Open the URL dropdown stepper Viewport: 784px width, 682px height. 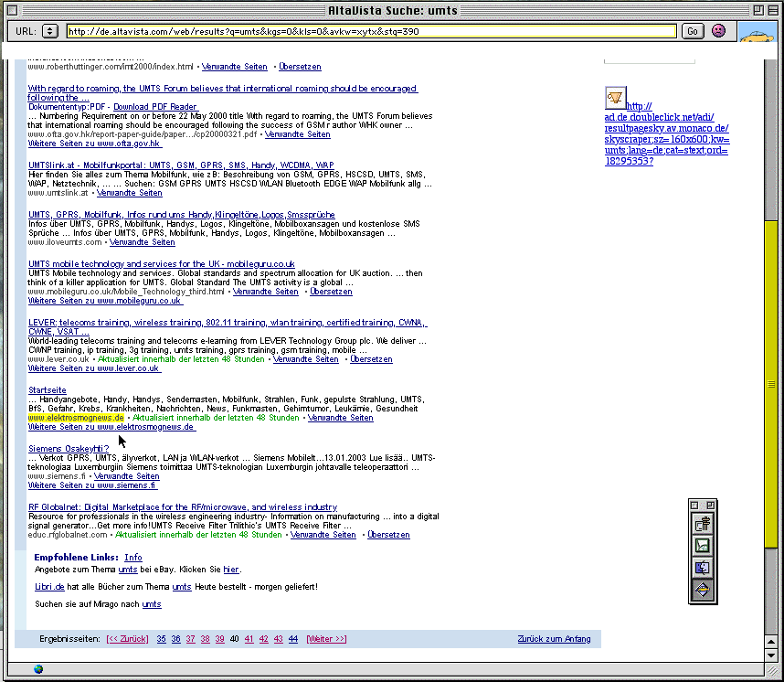tap(49, 31)
